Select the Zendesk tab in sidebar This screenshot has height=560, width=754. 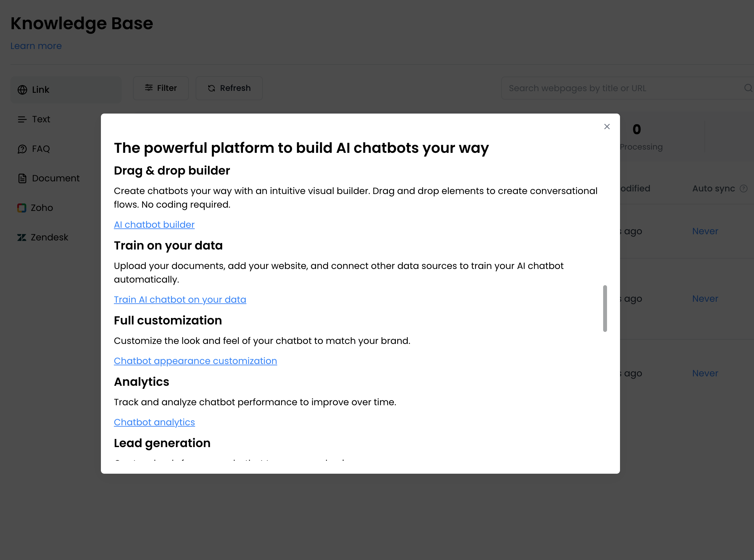[49, 237]
